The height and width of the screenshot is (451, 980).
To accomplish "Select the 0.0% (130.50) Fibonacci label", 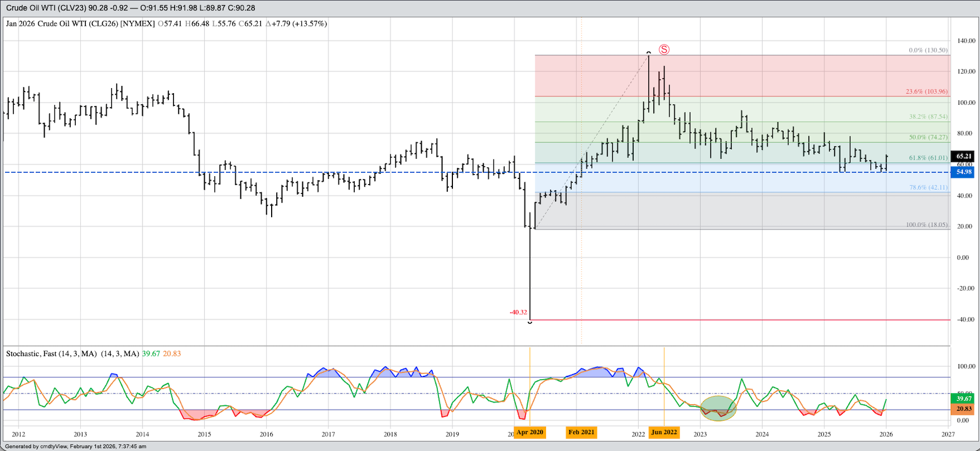I will (x=928, y=50).
